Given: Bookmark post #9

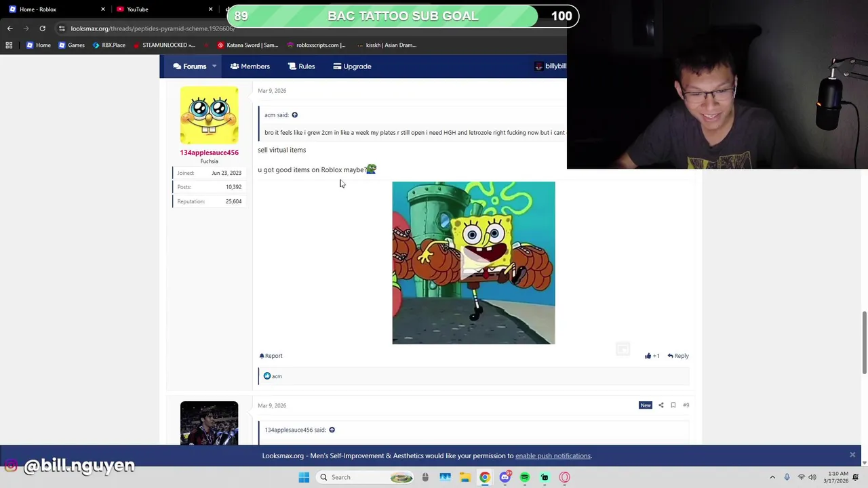Looking at the screenshot, I should pos(673,405).
